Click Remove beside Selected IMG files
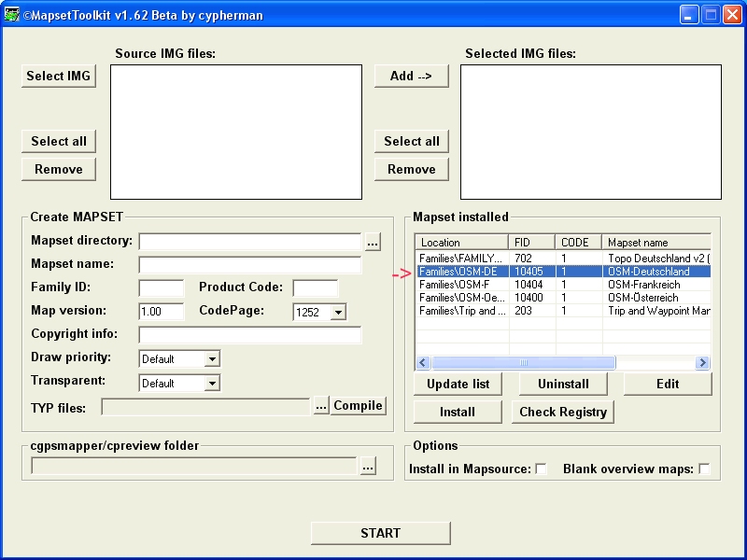 [411, 170]
